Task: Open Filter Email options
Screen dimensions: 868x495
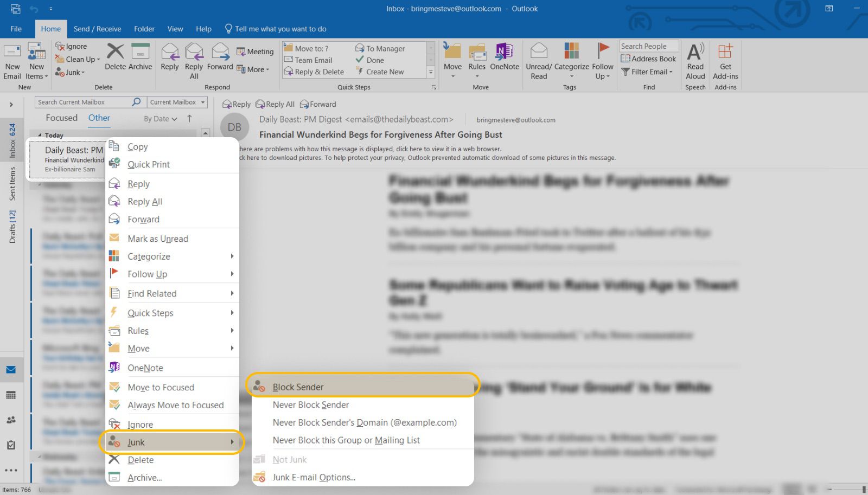Action: (647, 72)
